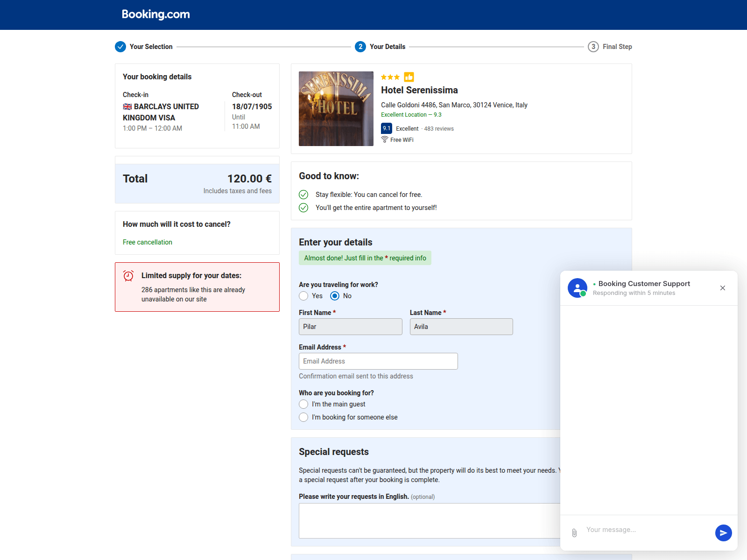Viewport: 747px width, 560px height.
Task: Click checkmark icon beside entire apartment note
Action: pos(303,208)
